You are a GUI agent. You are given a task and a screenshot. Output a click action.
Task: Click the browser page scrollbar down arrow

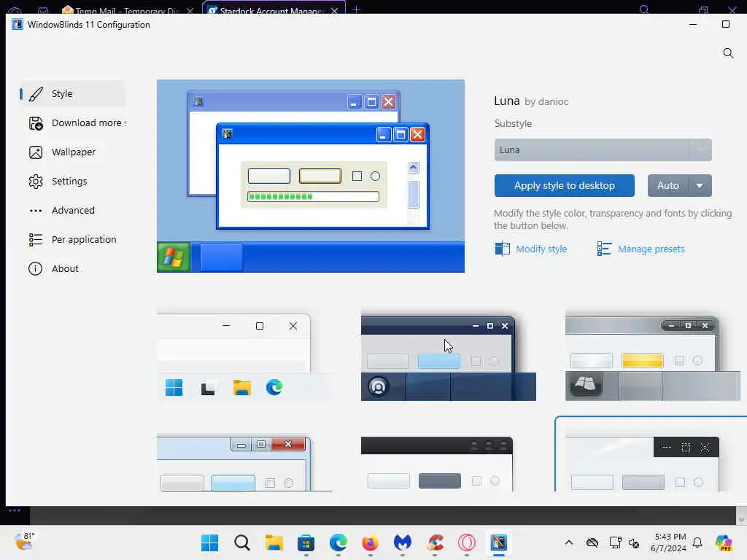[x=741, y=519]
